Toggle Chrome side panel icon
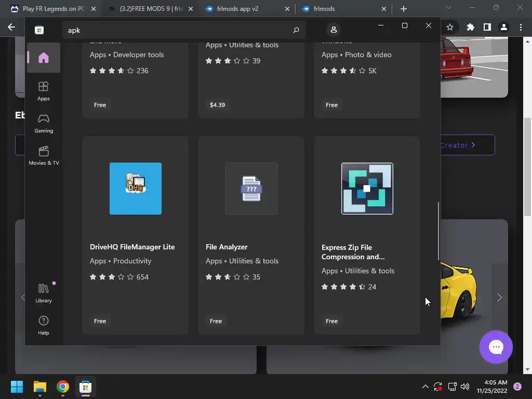The image size is (532, 399). (x=487, y=27)
